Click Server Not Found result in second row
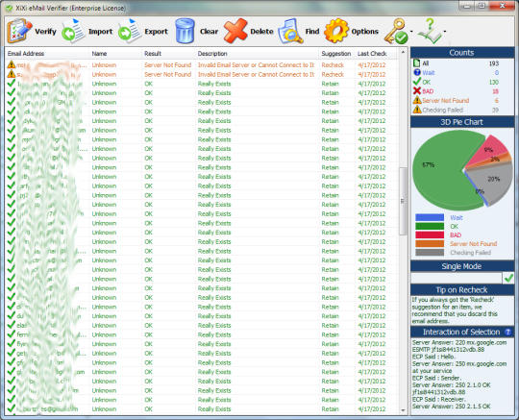Screen dimensions: 519x420 click(168, 74)
